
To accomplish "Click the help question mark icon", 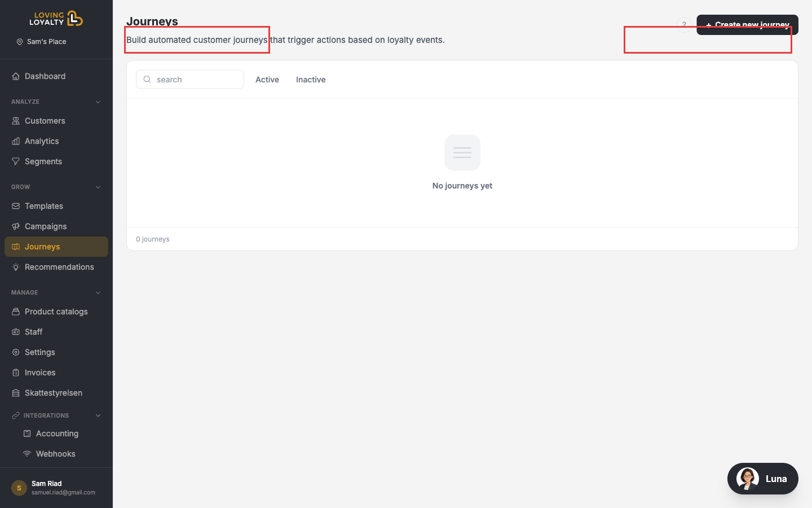I will pyautogui.click(x=684, y=25).
